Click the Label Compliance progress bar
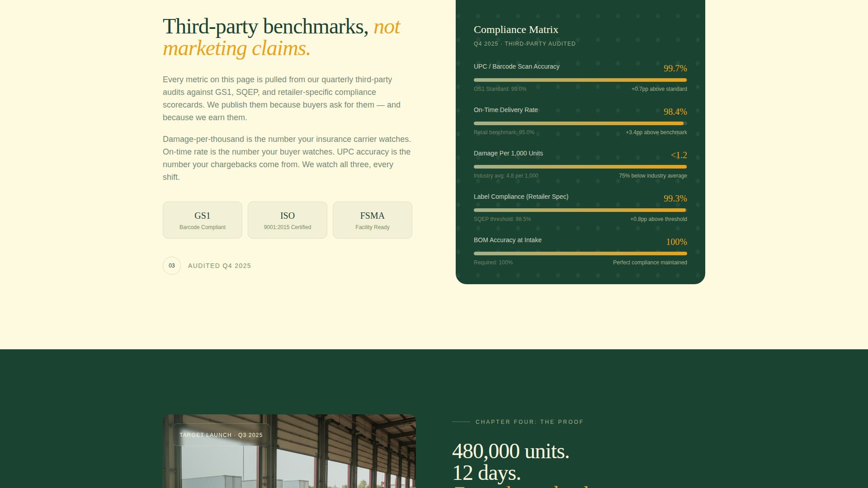The height and width of the screenshot is (488, 868). (580, 210)
